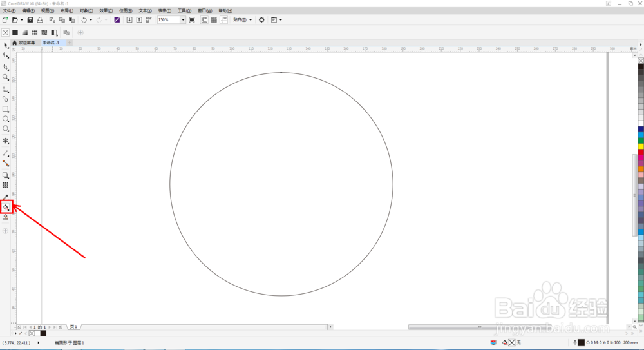Select the Crop tool
Viewport: 644px width, 350px height.
(5, 67)
